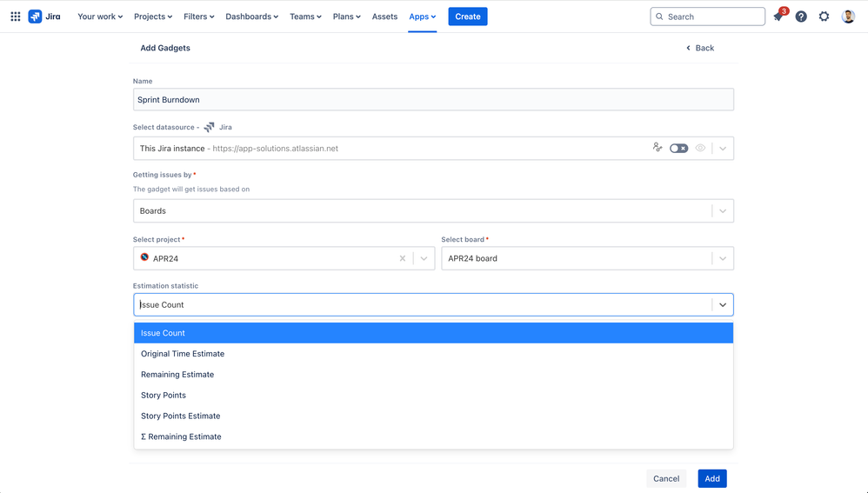Open the Apps menu
The width and height of the screenshot is (868, 493).
click(x=423, y=17)
